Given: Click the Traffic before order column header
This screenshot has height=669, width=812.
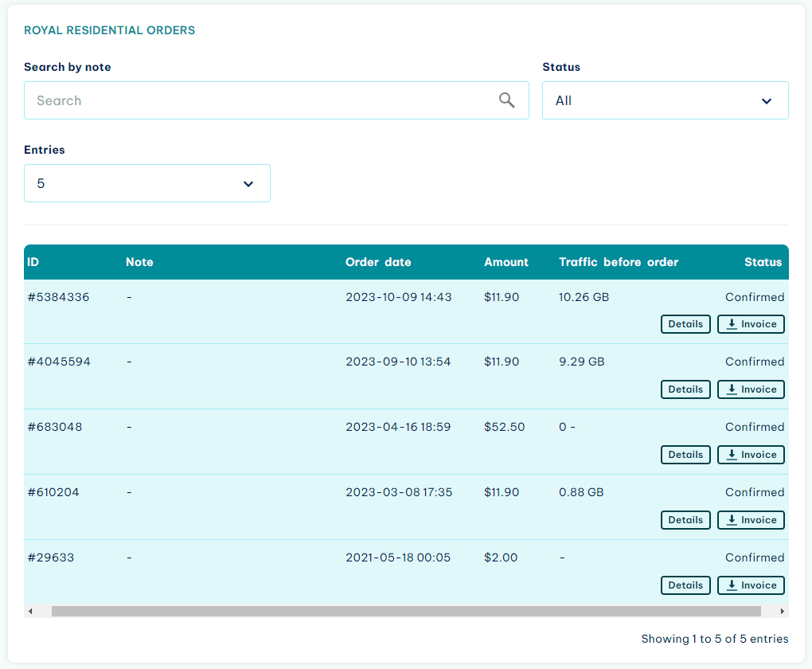Looking at the screenshot, I should click(x=619, y=262).
